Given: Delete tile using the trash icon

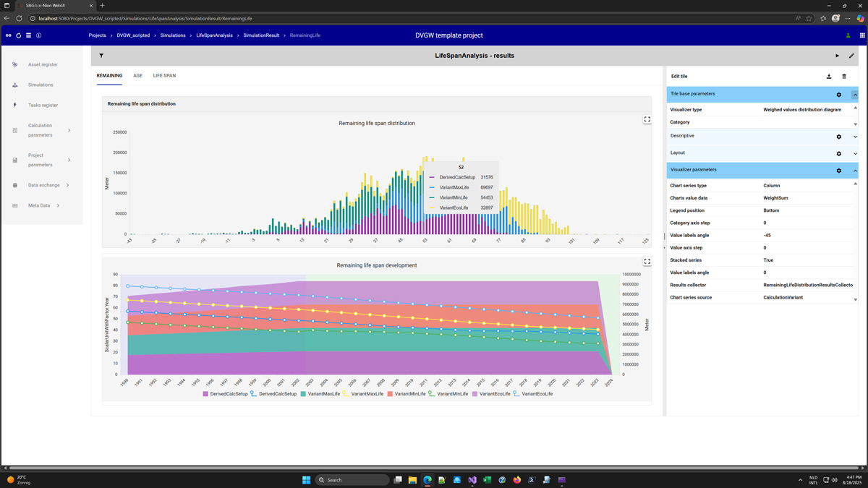Looking at the screenshot, I should click(844, 76).
